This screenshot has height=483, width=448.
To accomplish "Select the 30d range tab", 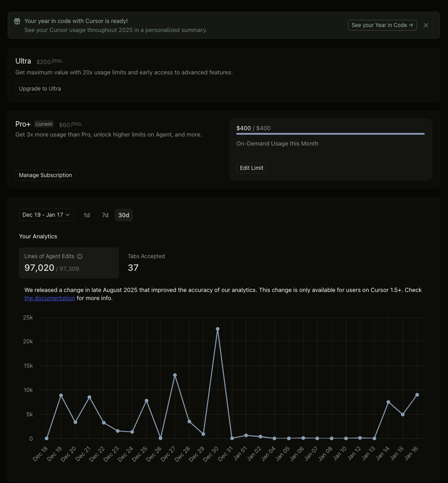I will click(124, 215).
